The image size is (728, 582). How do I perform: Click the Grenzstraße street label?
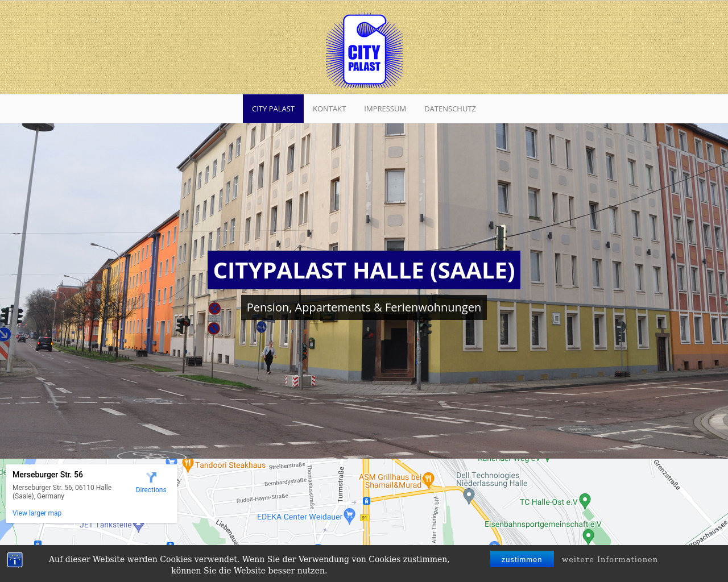coord(667,475)
